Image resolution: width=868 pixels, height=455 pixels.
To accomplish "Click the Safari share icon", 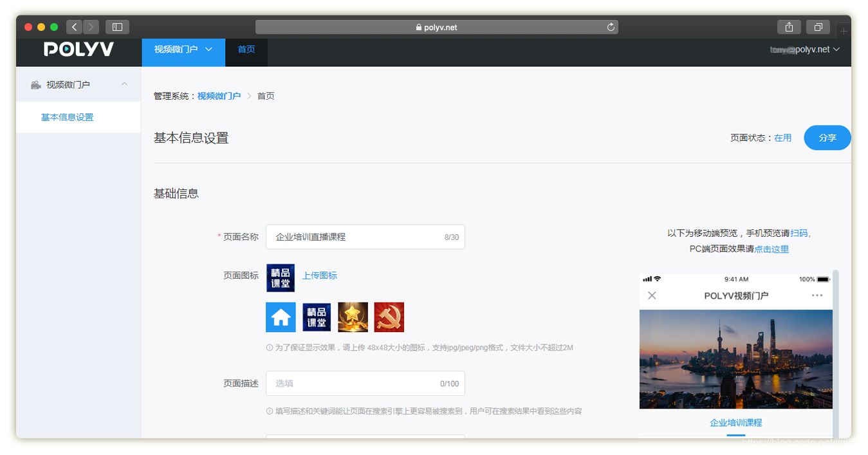I will pos(789,27).
